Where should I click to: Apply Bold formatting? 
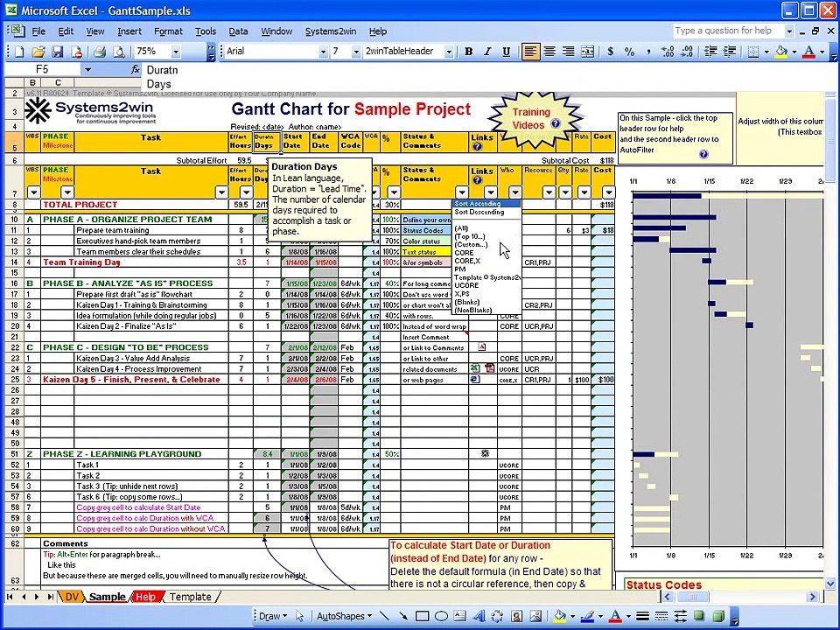point(469,52)
